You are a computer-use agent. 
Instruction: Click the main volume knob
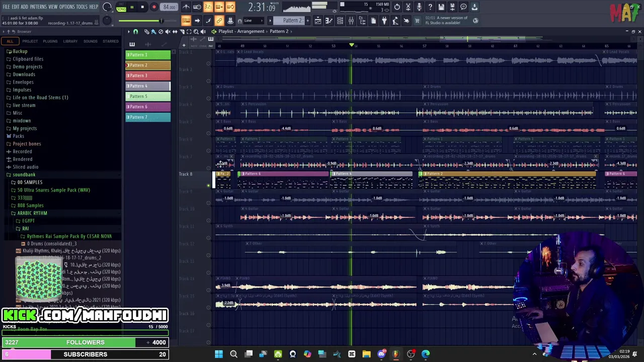click(x=107, y=7)
